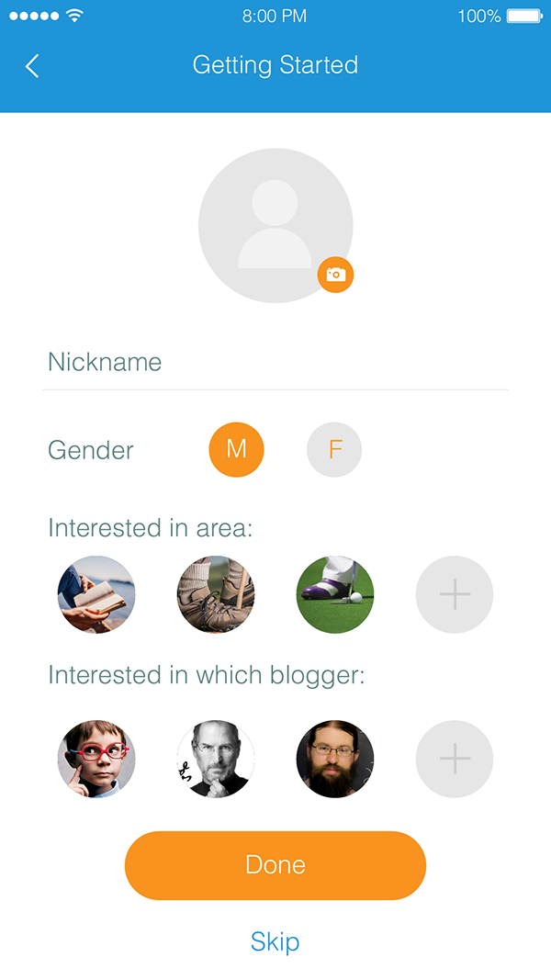Choose the bearded blogger with glasses
Screen dimensions: 551x980
[335, 759]
